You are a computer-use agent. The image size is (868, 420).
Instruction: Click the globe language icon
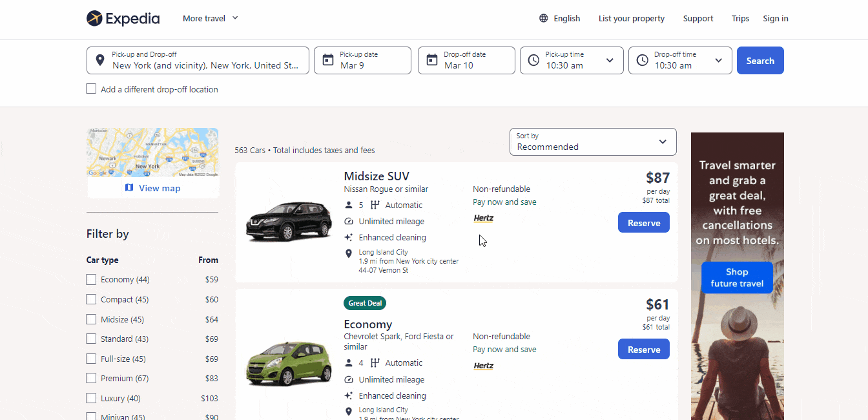544,18
